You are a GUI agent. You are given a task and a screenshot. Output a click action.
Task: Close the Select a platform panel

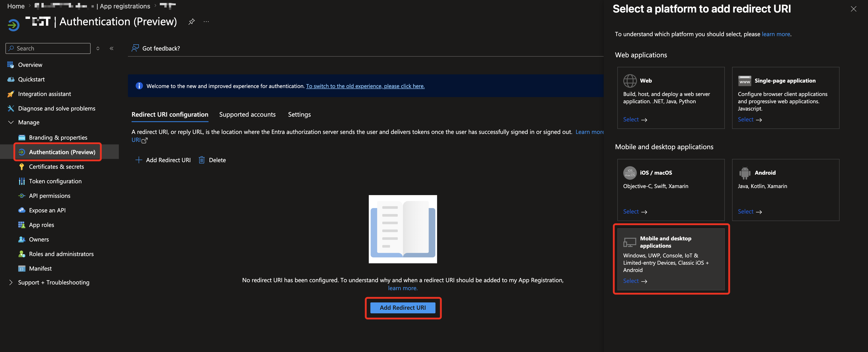coord(853,9)
